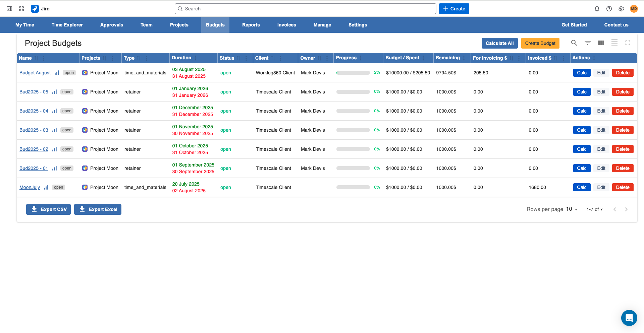
Task: Open the app switcher grid icon
Action: 21,9
